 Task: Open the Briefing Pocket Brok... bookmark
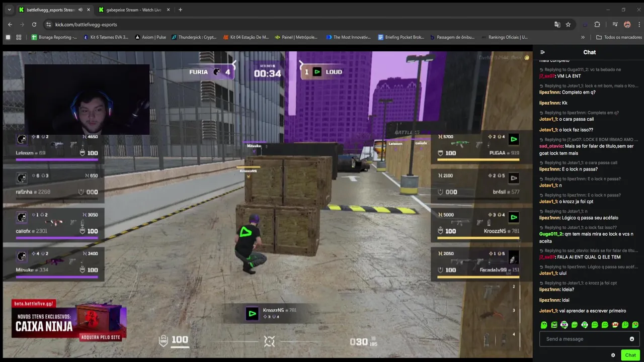[401, 37]
